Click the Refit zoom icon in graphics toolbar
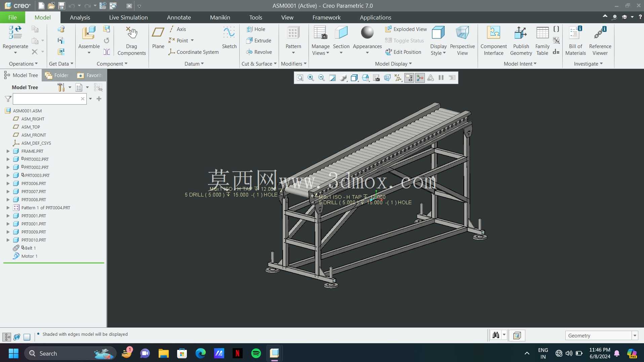Screen dimensions: 644x362 tap(300, 78)
